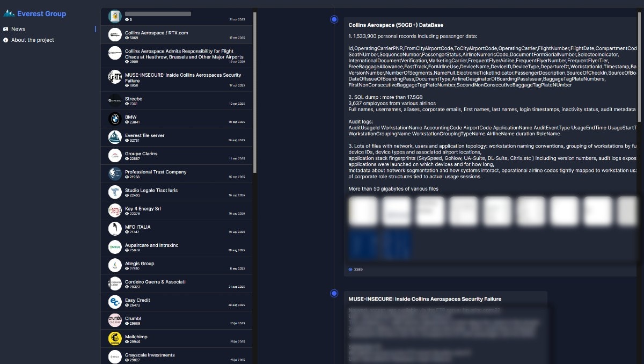Click the Aupaircare and Intraxinc logo
Viewport: 644px width, 364px height.
coord(115,247)
